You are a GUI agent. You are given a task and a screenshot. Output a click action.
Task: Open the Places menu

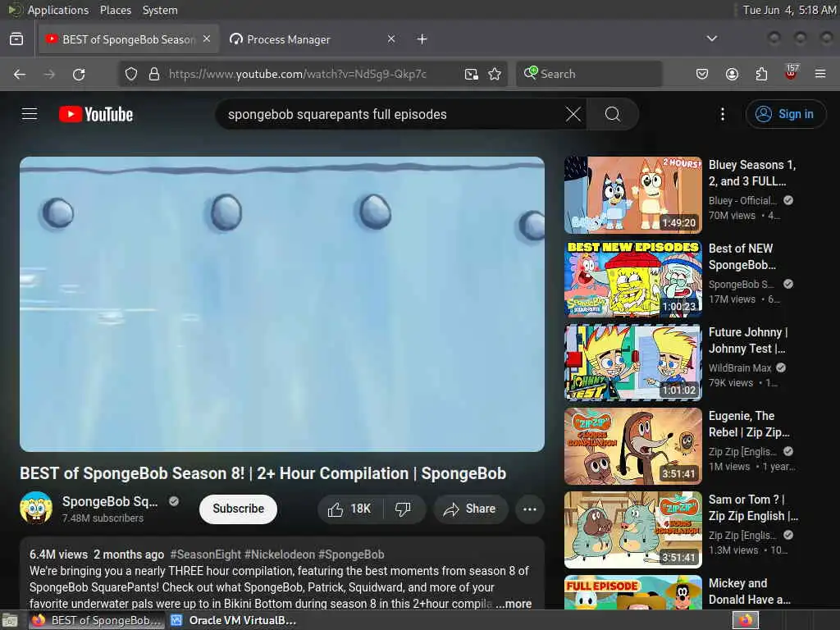pyautogui.click(x=115, y=10)
